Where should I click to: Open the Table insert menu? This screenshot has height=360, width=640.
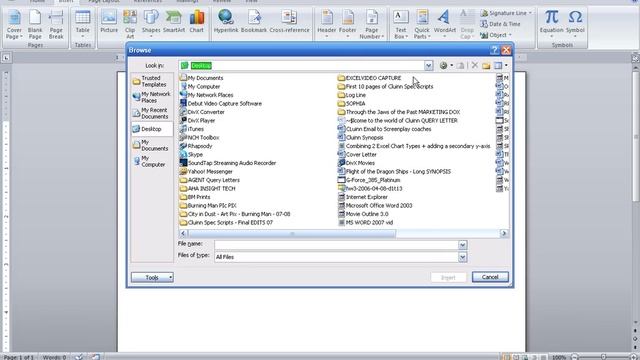coord(82,24)
